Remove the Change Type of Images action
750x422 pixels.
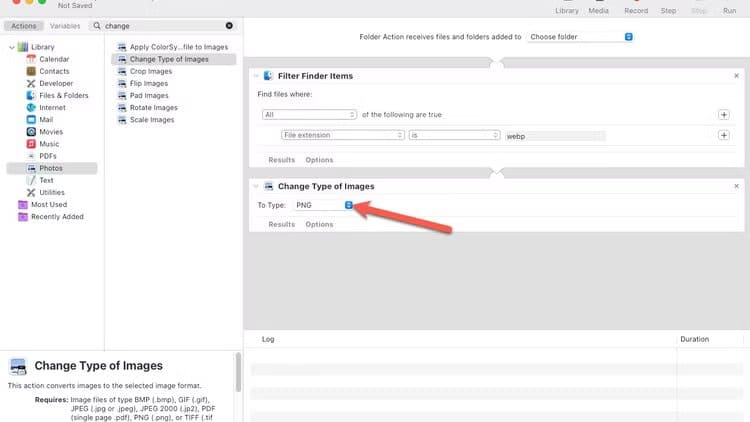pos(736,186)
